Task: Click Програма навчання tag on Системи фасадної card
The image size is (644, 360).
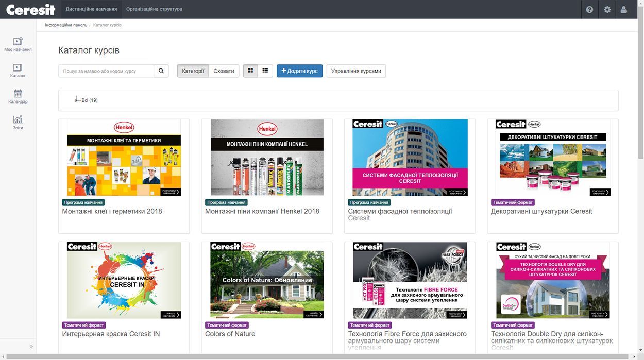Action: [369, 202]
